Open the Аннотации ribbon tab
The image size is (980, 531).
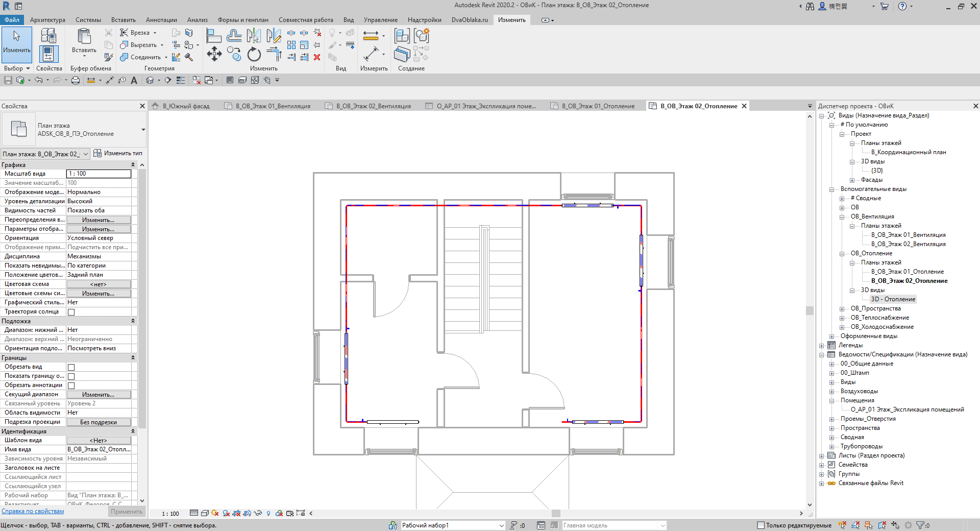click(161, 20)
